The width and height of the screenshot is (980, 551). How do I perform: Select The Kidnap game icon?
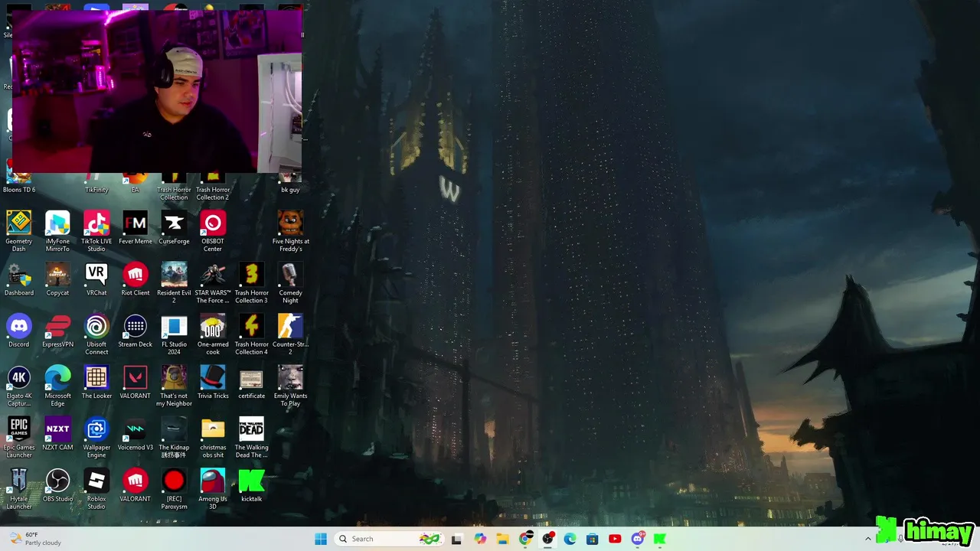tap(174, 436)
